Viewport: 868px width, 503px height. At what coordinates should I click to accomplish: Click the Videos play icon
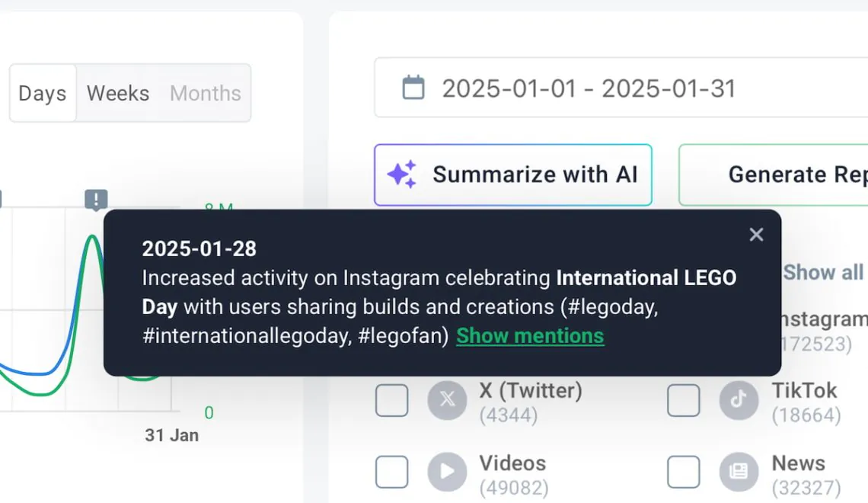pos(447,472)
